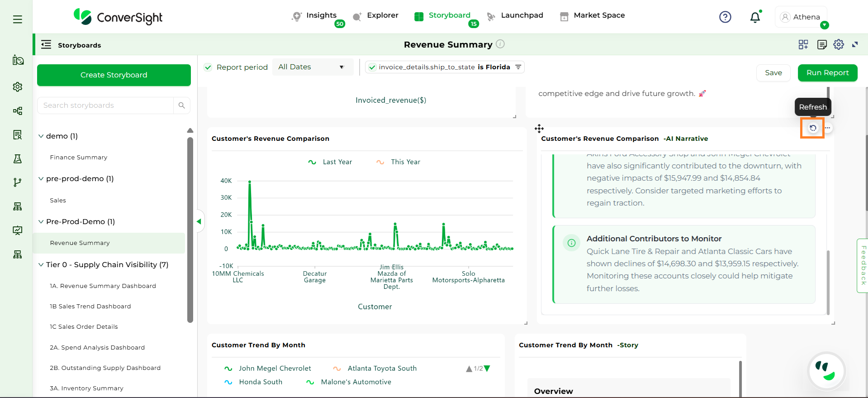Screen dimensions: 868x398
Task: Toggle the ship_to_state Florida filter checkbox
Action: coord(372,67)
